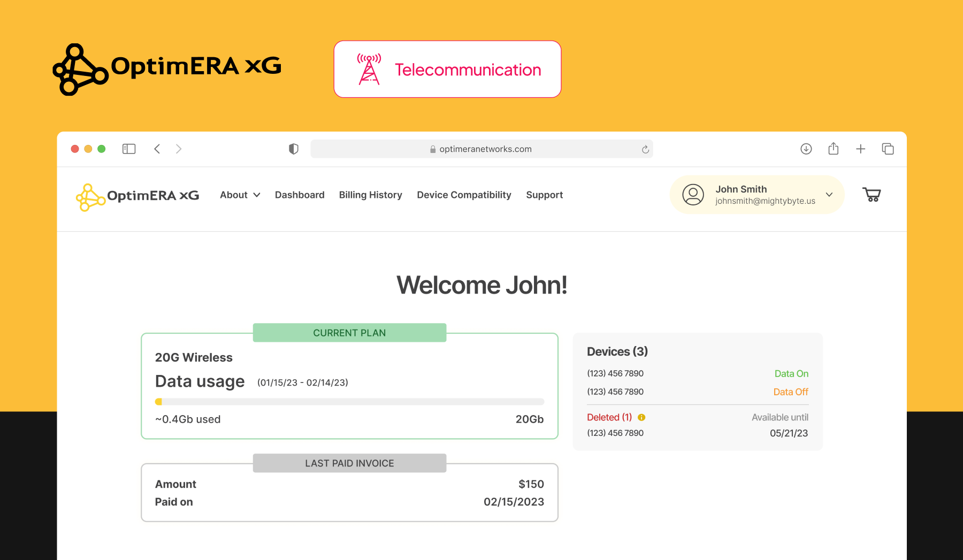Viewport: 963px width, 560px height.
Task: Reload the page using the refresh icon
Action: [x=645, y=149]
